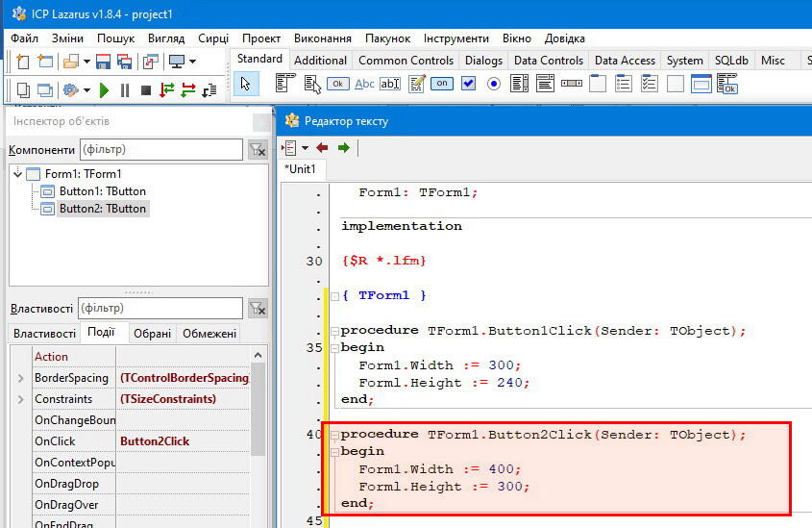The height and width of the screenshot is (528, 812).
Task: Click the build gear icon
Action: pyautogui.click(x=71, y=90)
